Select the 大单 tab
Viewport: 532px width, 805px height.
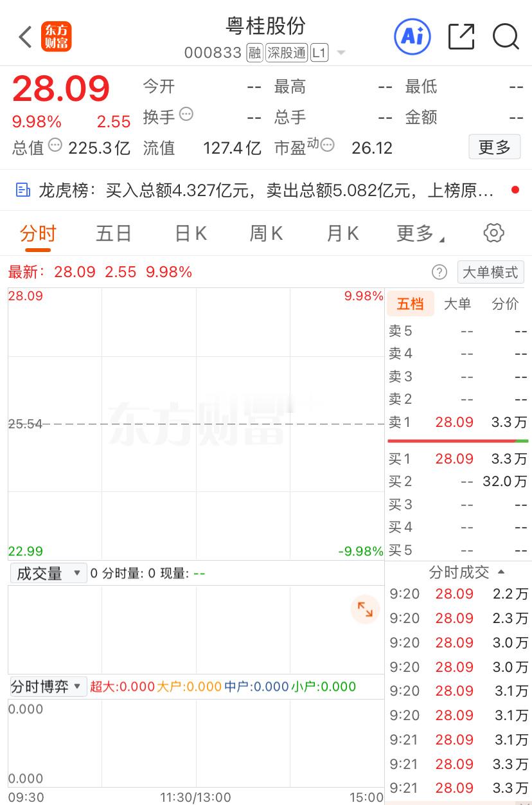click(x=457, y=303)
